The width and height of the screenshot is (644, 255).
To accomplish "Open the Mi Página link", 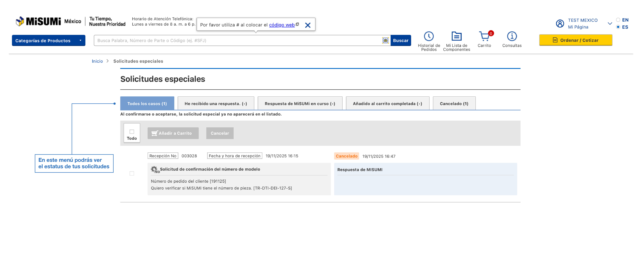I will click(x=578, y=27).
